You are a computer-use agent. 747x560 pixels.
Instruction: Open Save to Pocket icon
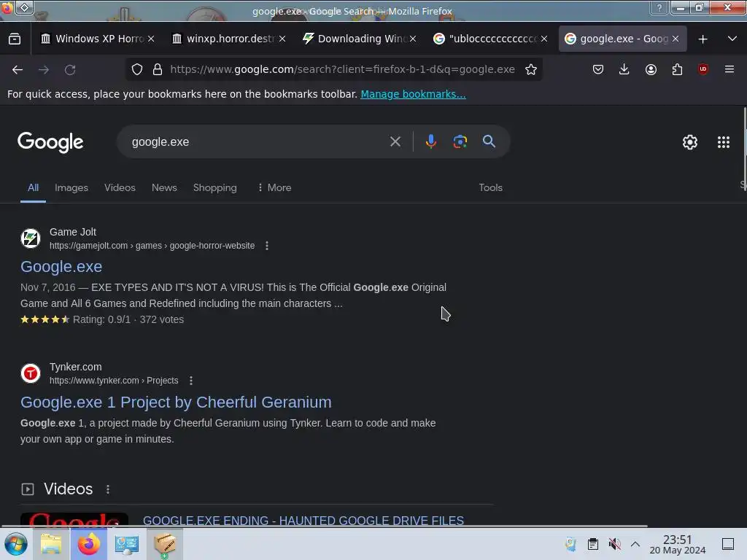pos(598,69)
